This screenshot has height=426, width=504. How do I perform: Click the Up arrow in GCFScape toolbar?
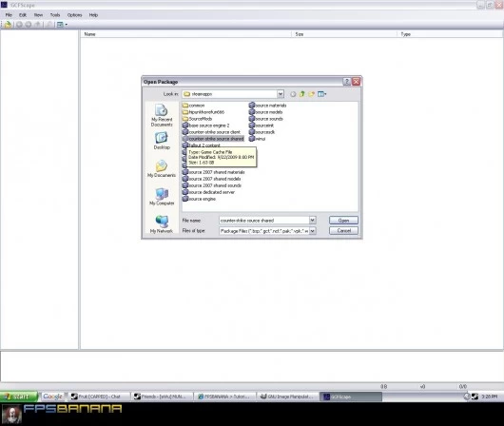click(38, 25)
